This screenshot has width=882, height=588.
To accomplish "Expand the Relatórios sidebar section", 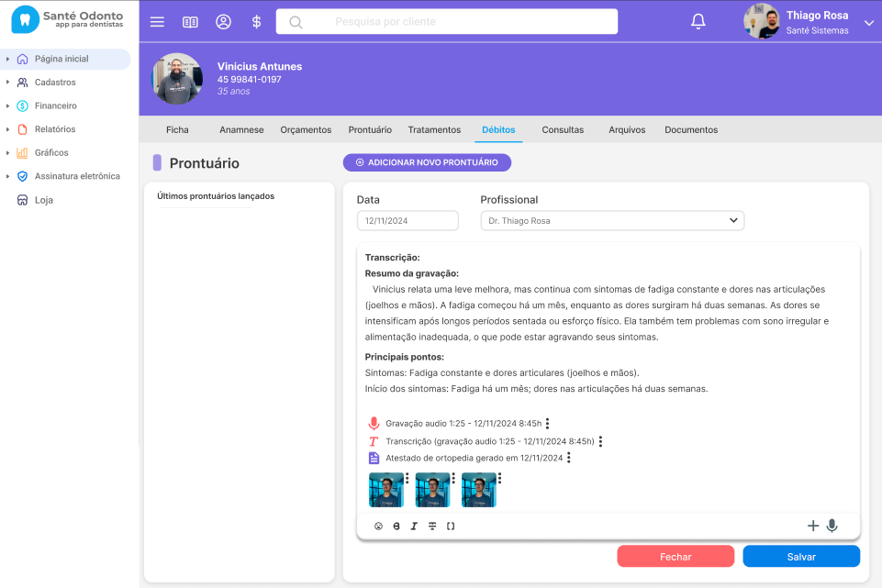I will point(55,129).
